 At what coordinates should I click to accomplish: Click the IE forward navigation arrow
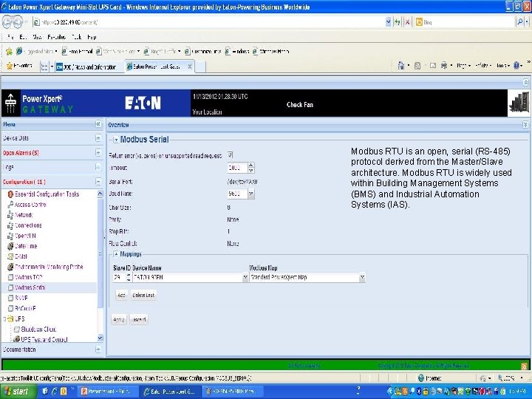pyautogui.click(x=18, y=22)
